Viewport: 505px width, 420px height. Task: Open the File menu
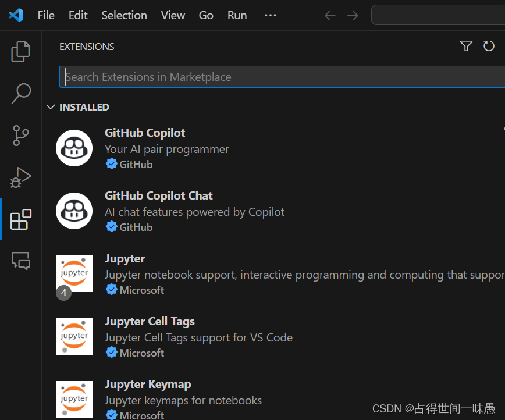tap(46, 15)
